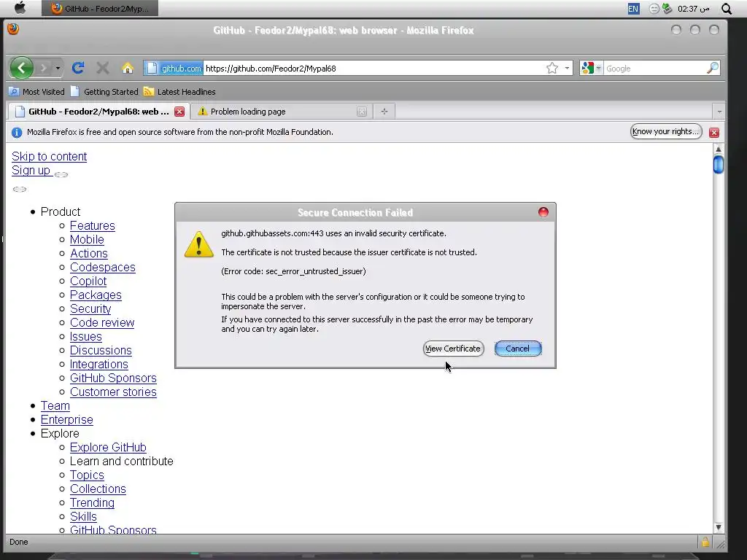Open the Discussions link
Viewport: 747px width, 560px height.
pyautogui.click(x=101, y=350)
